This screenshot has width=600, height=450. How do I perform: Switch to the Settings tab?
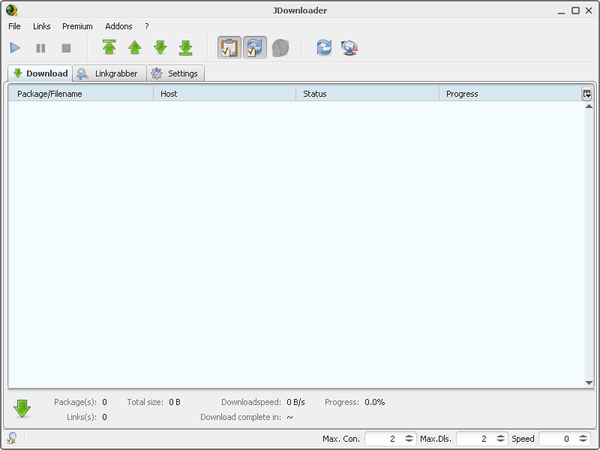tap(176, 73)
